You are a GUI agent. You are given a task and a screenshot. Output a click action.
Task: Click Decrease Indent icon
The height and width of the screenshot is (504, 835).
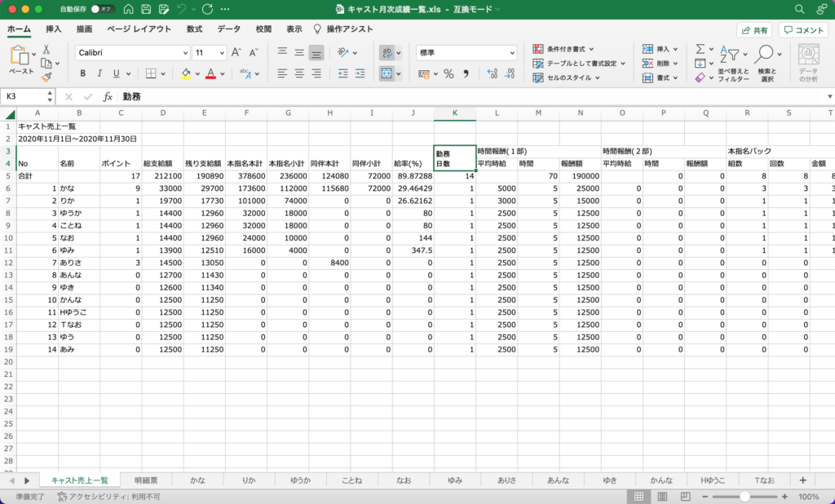coord(343,73)
